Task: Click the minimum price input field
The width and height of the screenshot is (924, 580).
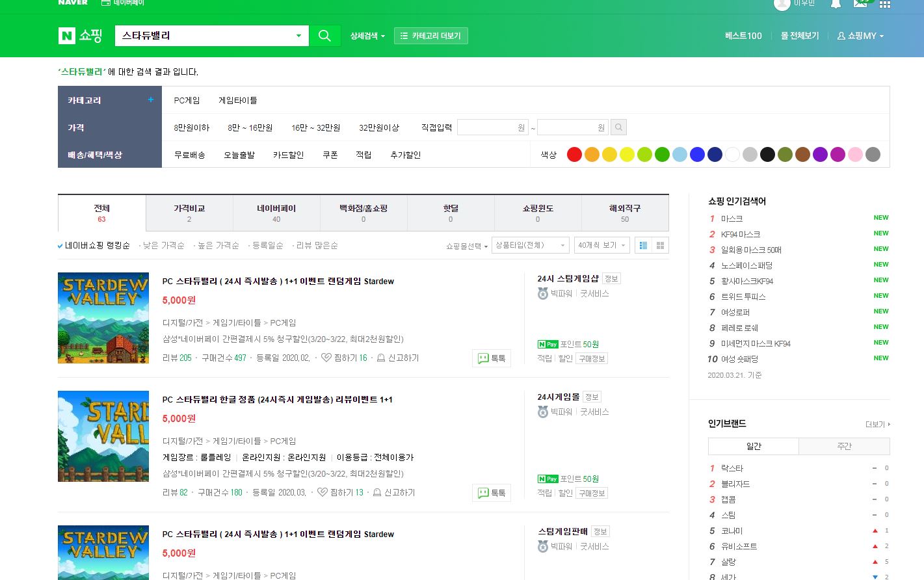Action: pos(493,127)
